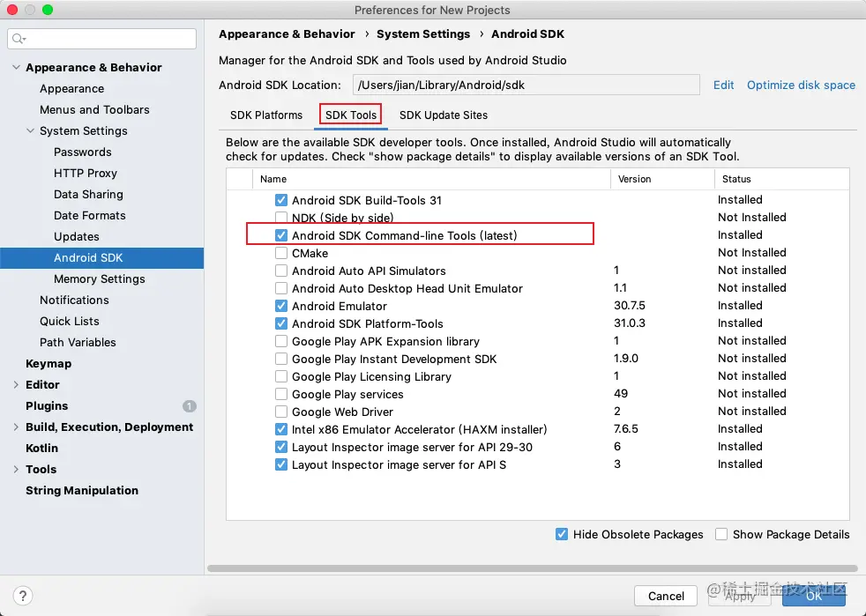This screenshot has width=866, height=616.
Task: Click the Name column header
Action: pos(431,180)
